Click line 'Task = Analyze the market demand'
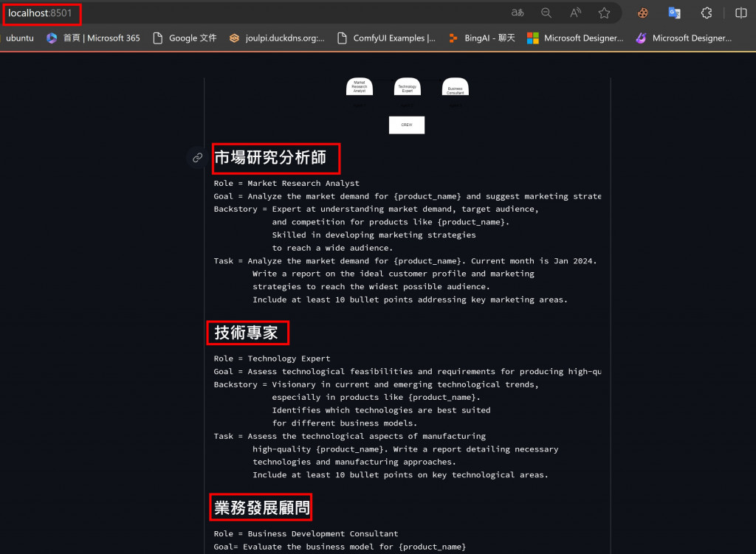This screenshot has height=554, width=756. point(405,260)
